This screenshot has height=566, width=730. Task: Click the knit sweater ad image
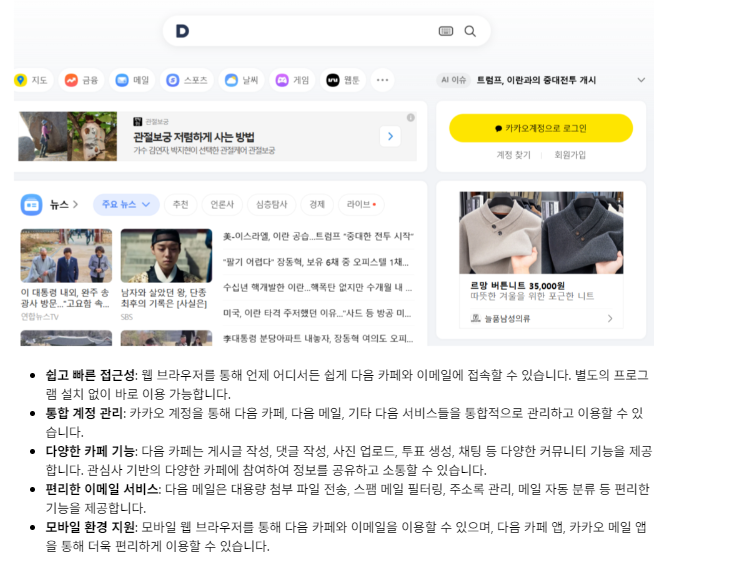coord(541,233)
